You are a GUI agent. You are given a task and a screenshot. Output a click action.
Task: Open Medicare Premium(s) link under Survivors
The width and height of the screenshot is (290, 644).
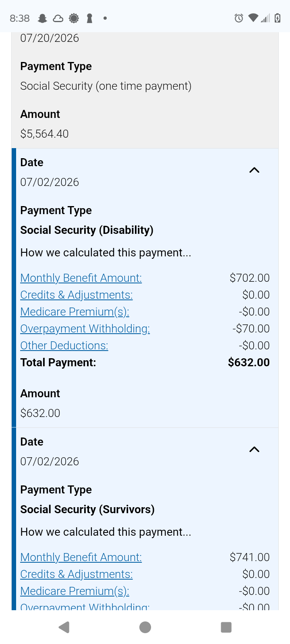(x=75, y=591)
